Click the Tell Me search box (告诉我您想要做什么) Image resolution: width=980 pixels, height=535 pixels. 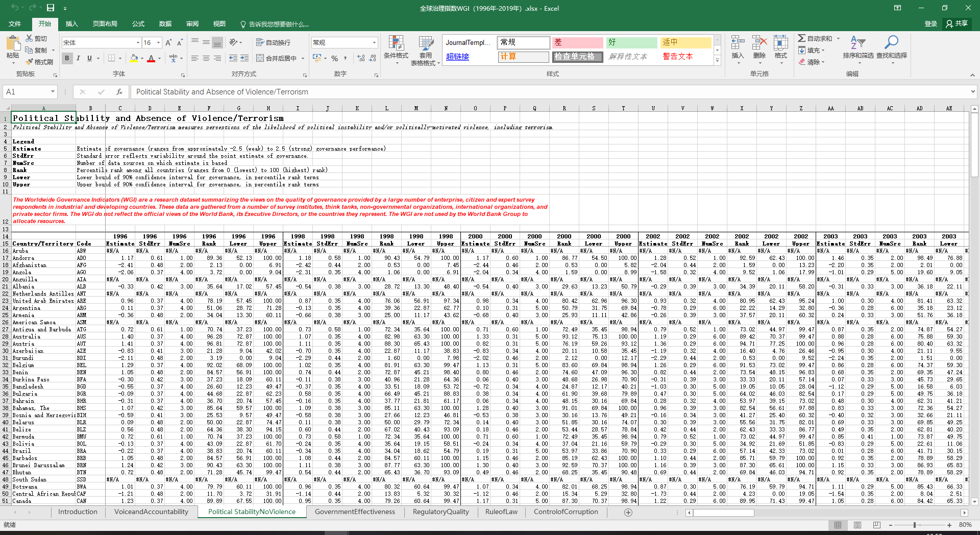coord(274,25)
